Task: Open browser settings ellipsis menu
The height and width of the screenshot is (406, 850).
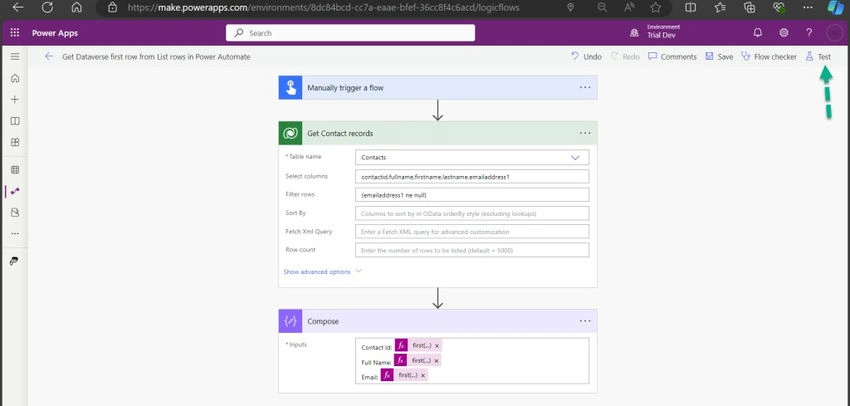Action: pyautogui.click(x=808, y=8)
